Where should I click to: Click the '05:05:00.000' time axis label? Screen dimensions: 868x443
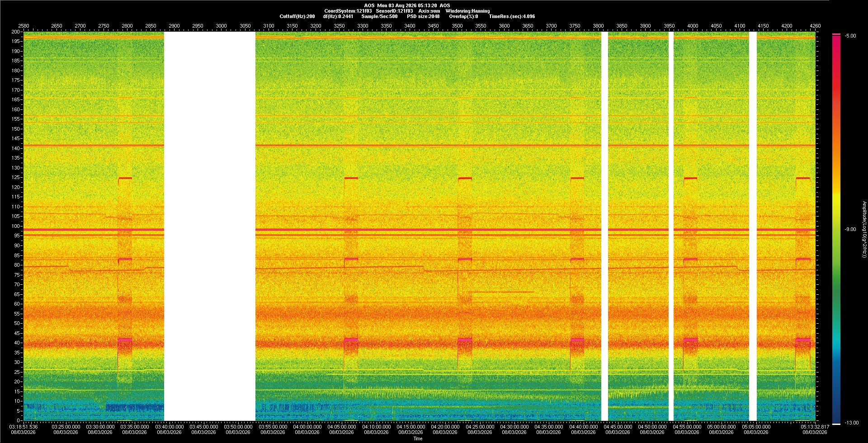pos(755,426)
